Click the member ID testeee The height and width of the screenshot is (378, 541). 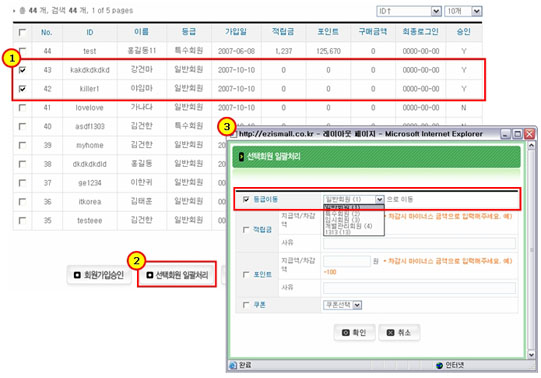pyautogui.click(x=90, y=220)
